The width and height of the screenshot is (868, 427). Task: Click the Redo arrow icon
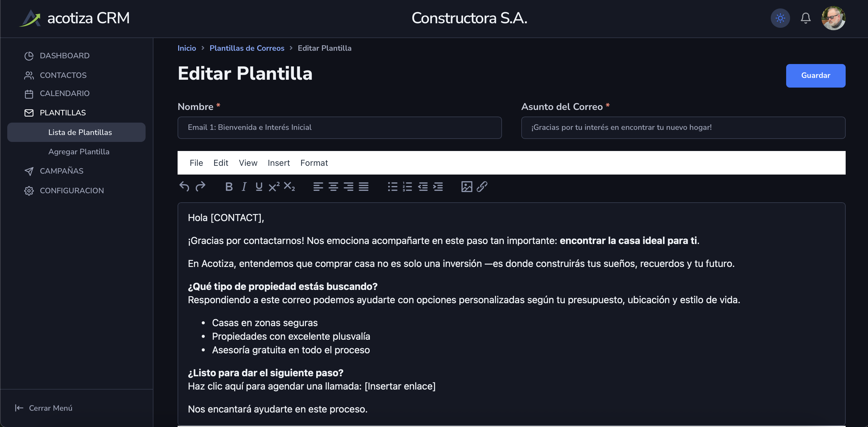pyautogui.click(x=201, y=186)
